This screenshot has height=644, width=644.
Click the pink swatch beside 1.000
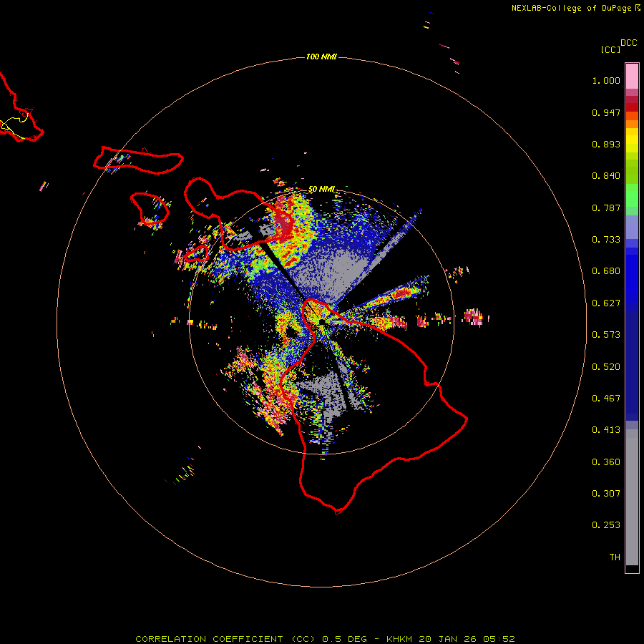click(x=632, y=77)
